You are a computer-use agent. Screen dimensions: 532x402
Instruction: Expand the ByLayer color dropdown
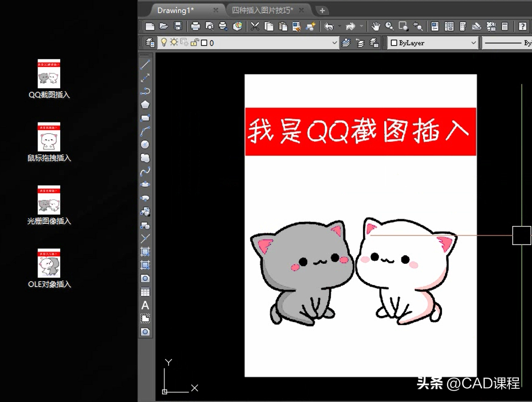click(473, 43)
